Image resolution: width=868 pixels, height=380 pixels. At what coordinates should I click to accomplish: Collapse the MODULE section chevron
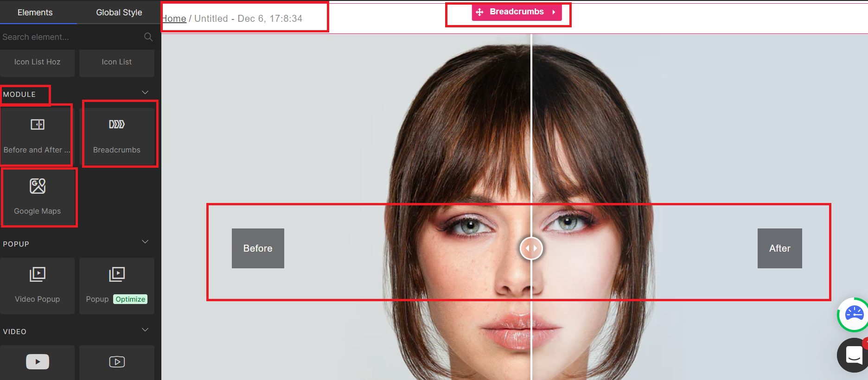(x=145, y=93)
